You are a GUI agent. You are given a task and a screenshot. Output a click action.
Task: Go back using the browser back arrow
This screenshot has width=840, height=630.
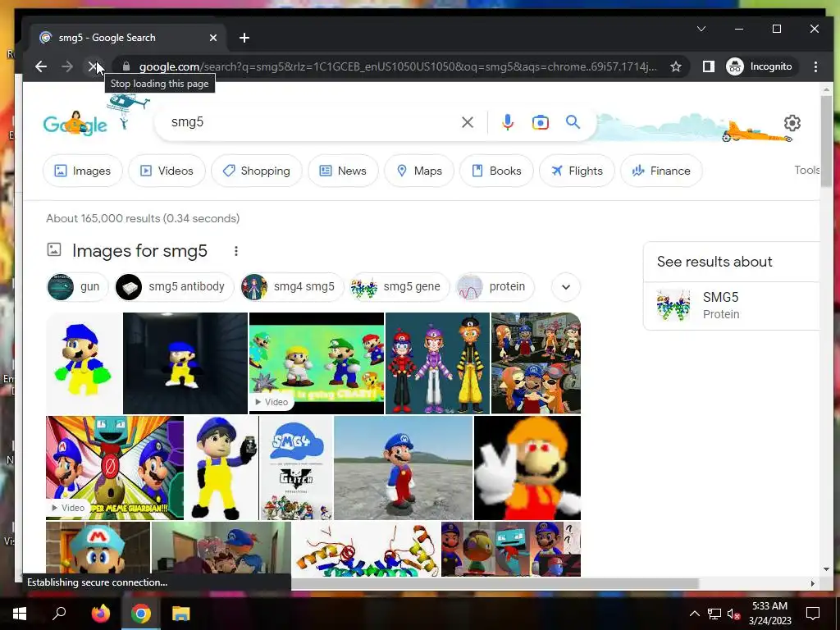[x=41, y=66]
